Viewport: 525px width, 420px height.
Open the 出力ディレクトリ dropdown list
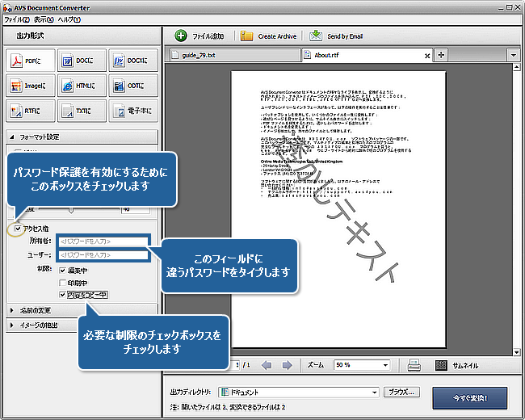(x=374, y=392)
